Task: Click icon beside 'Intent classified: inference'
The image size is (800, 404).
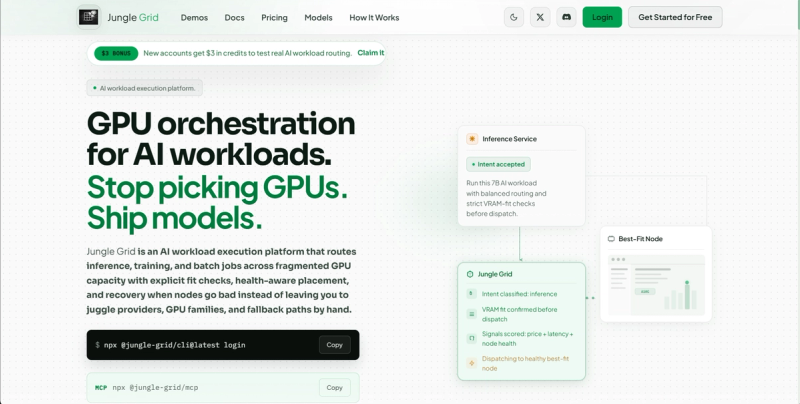Action: click(471, 294)
